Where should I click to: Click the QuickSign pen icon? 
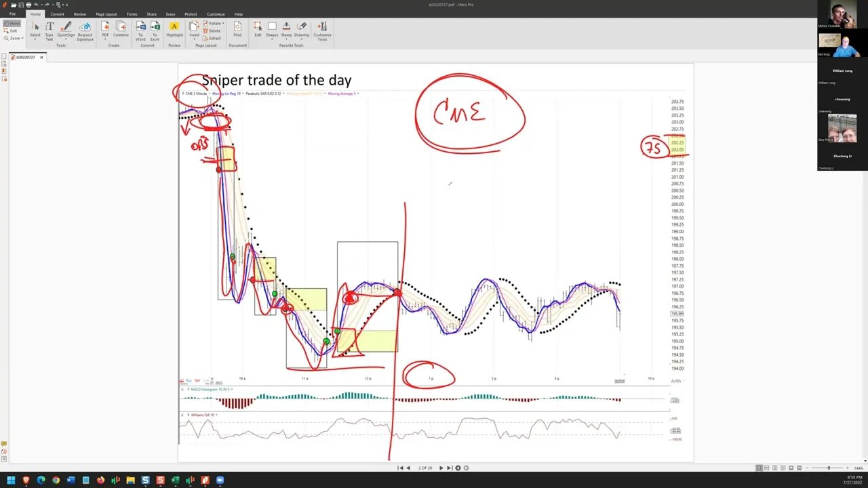(x=66, y=26)
